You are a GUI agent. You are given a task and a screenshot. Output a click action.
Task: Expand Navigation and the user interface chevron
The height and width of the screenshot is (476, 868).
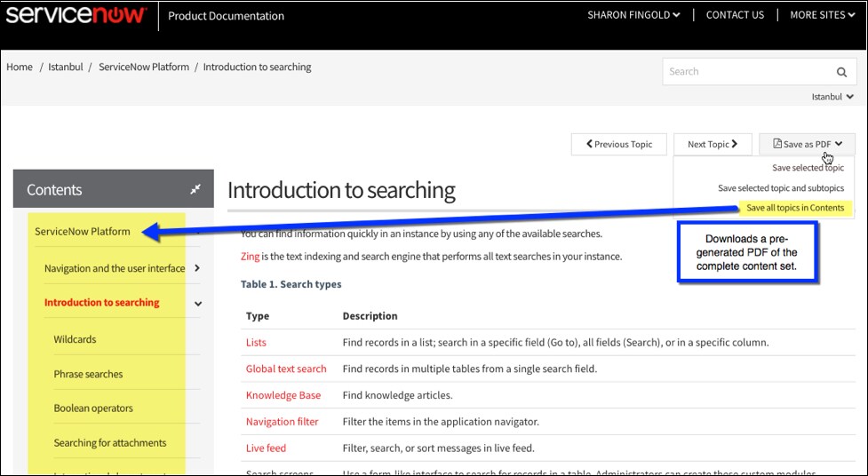197,268
